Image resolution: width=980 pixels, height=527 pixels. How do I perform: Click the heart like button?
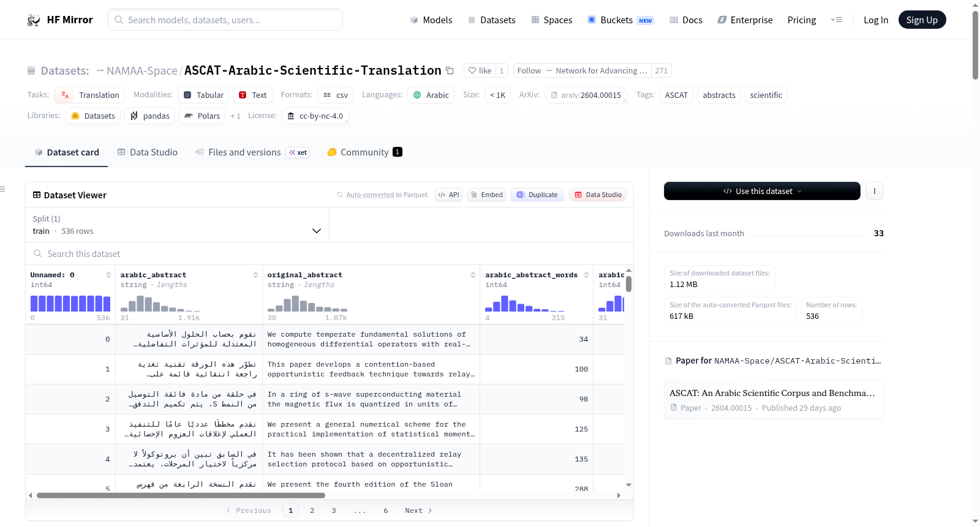[x=480, y=70]
